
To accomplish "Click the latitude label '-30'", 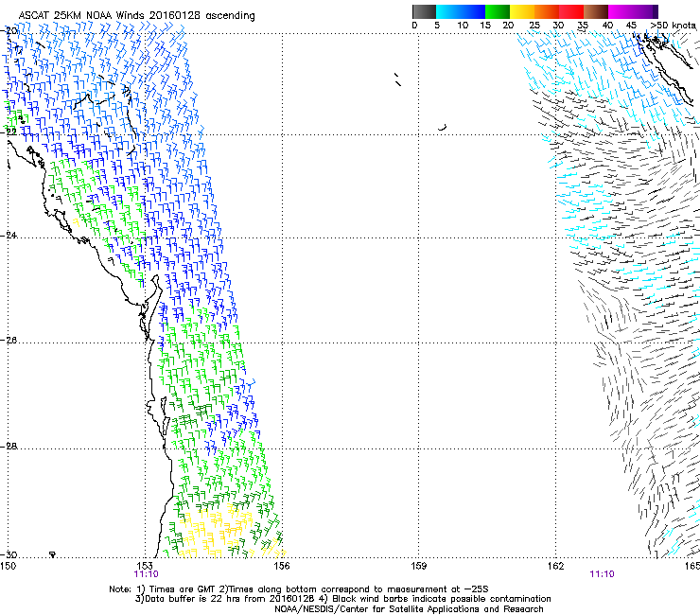I will tap(9, 555).
